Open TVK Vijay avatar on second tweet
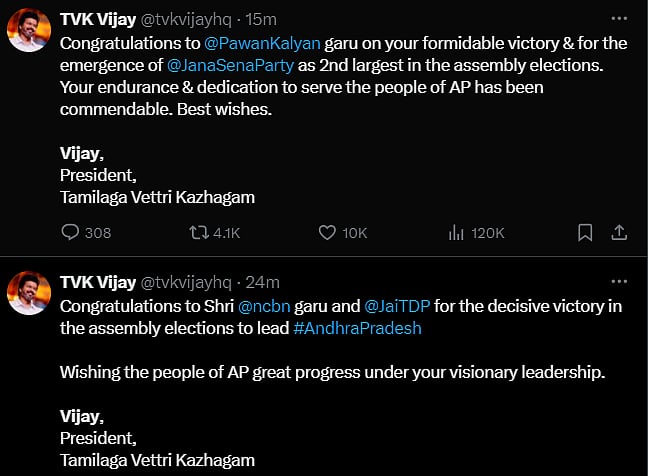Screen dimensions: 648x476 [28, 296]
